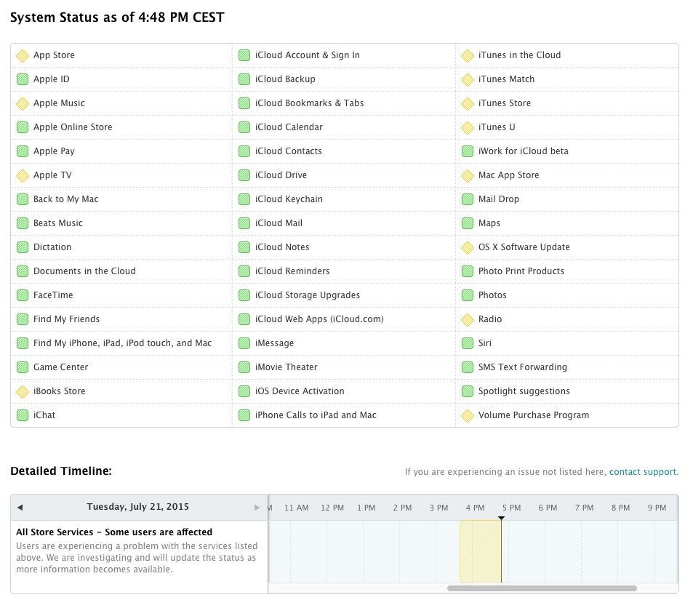
Task: Select iPhone Calls to iPad and Mac entry
Action: click(344, 415)
